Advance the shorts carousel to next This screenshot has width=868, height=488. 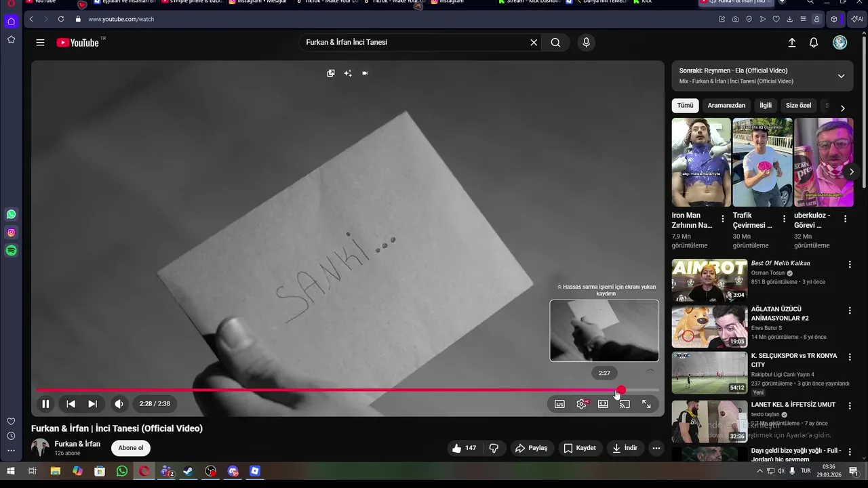tap(852, 171)
